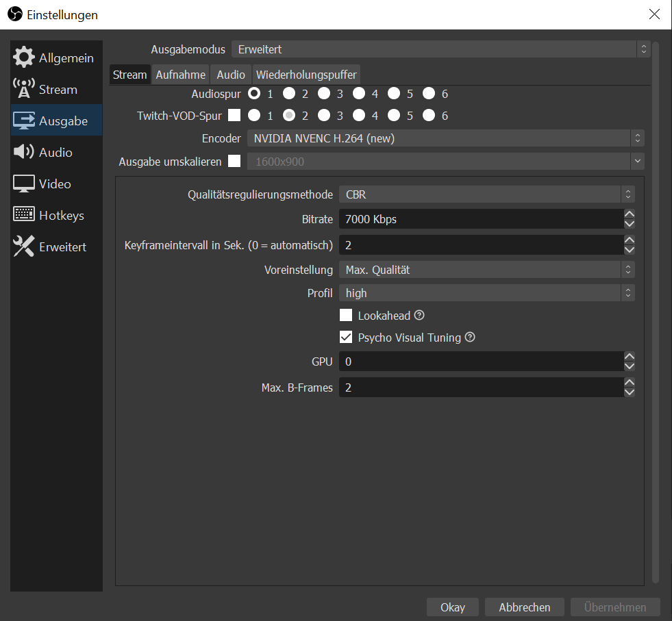The width and height of the screenshot is (672, 621).
Task: Open the Allgemein gear icon section
Action: (x=24, y=58)
